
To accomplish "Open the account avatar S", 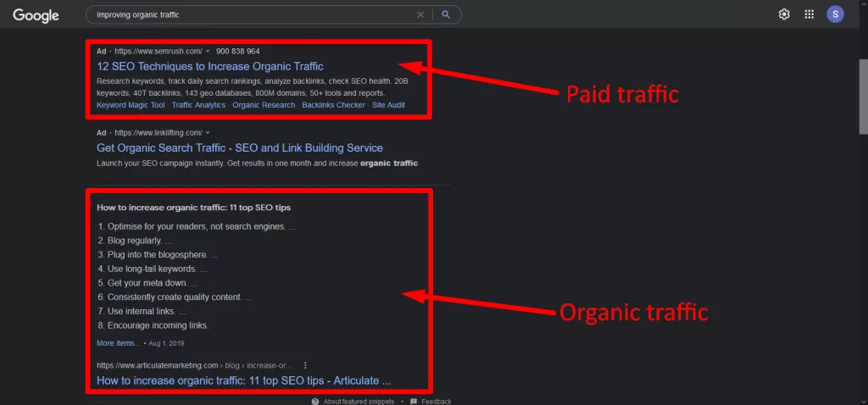I will (x=835, y=14).
